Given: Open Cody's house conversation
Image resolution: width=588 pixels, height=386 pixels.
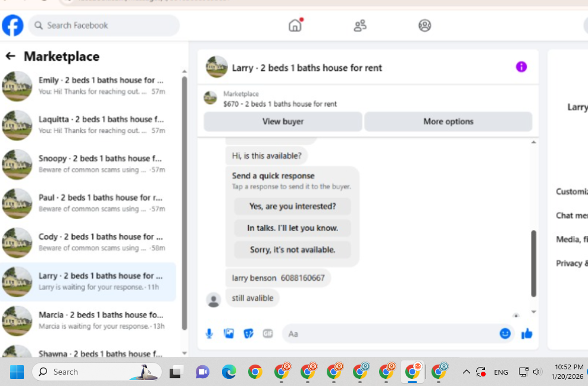Looking at the screenshot, I should pos(89,242).
